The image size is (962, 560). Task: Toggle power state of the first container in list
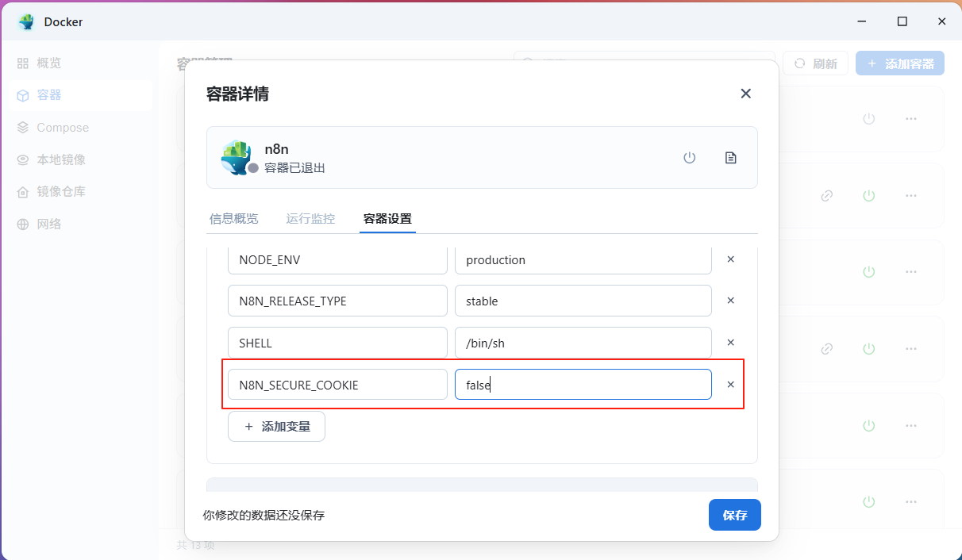(x=868, y=119)
